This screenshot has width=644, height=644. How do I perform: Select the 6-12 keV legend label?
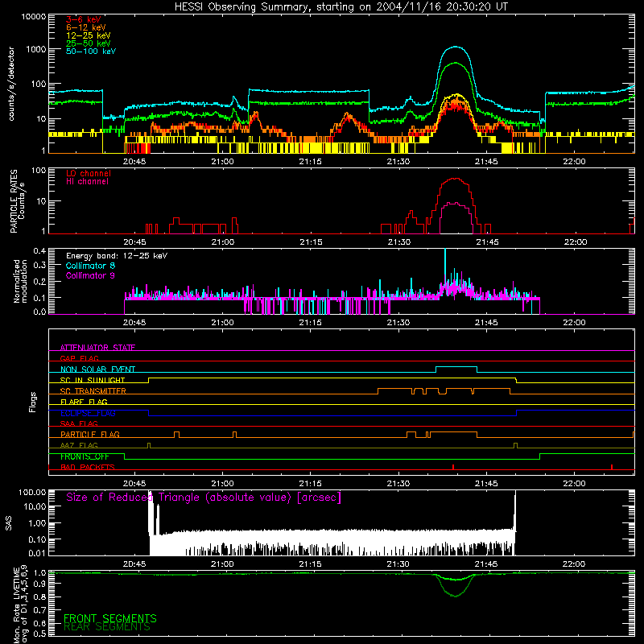[86, 27]
